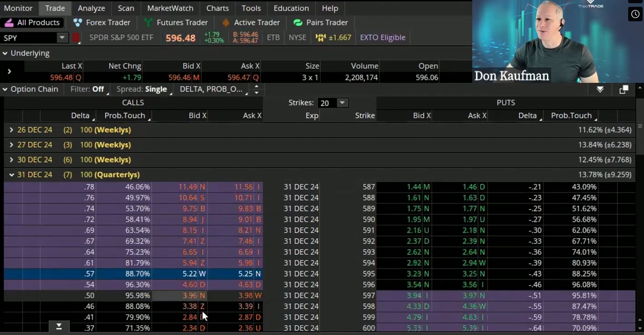The width and height of the screenshot is (644, 335).
Task: Open the Forex Trader sub-tab
Action: [x=102, y=22]
